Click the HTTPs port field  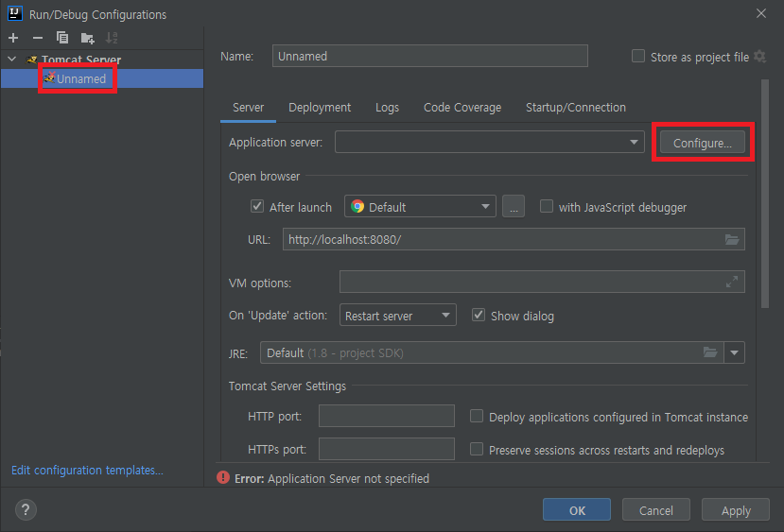387,449
